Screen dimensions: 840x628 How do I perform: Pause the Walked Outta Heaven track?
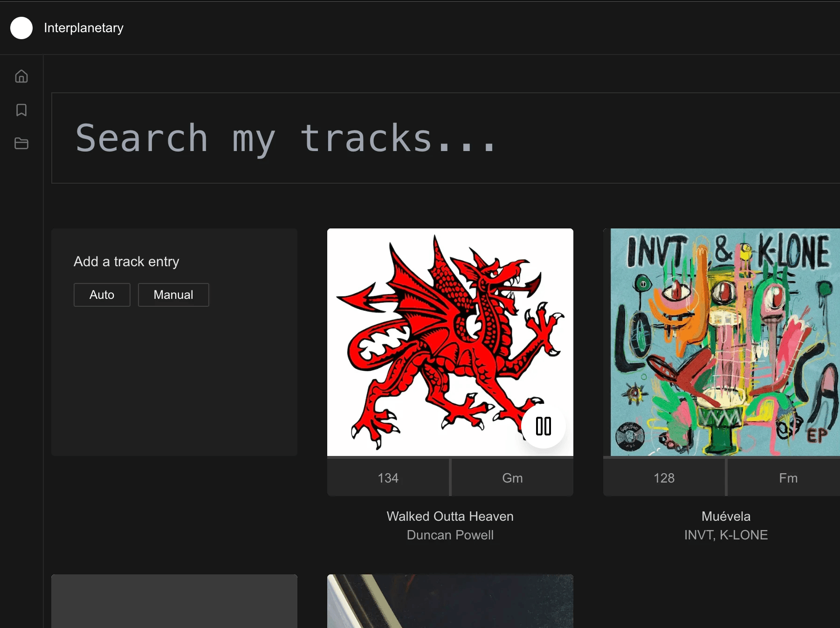click(x=544, y=426)
